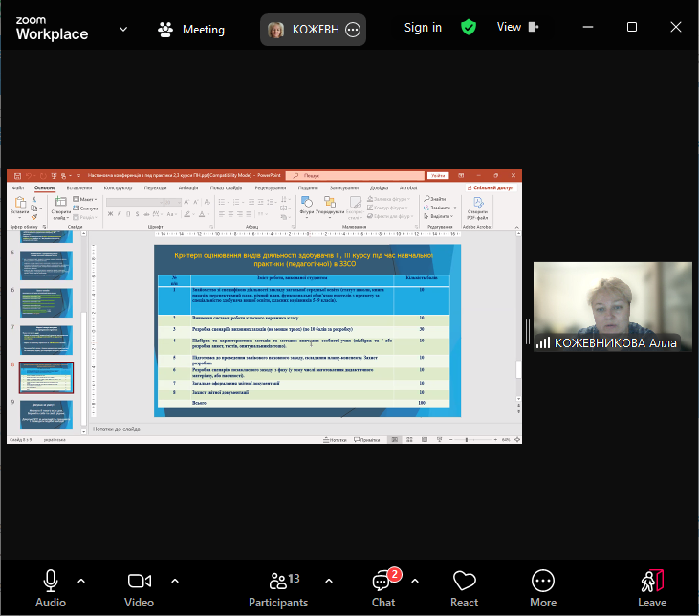Click the React heart icon
The height and width of the screenshot is (616, 699).
[465, 582]
